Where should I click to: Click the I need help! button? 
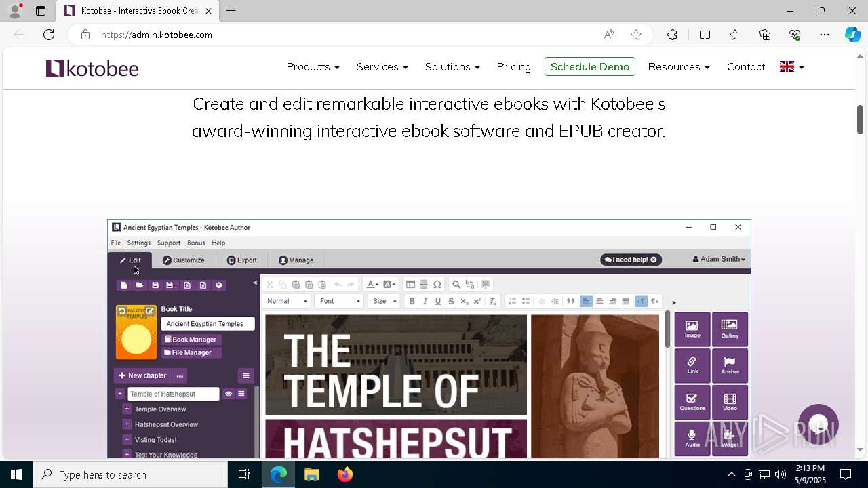point(631,260)
